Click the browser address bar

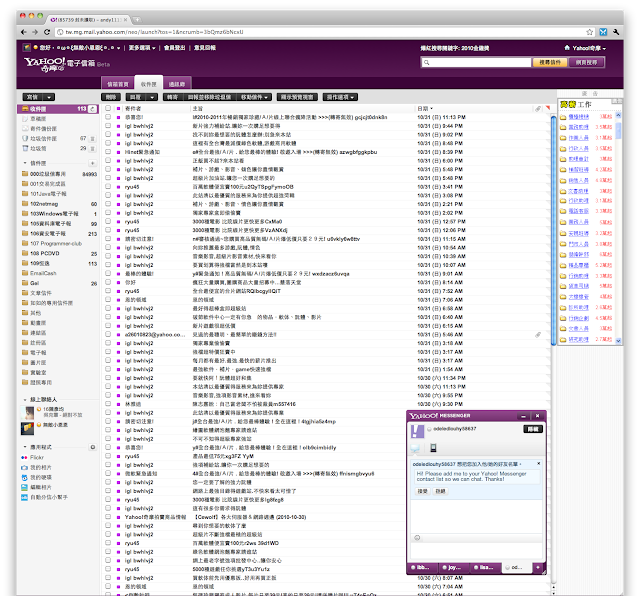[322, 32]
